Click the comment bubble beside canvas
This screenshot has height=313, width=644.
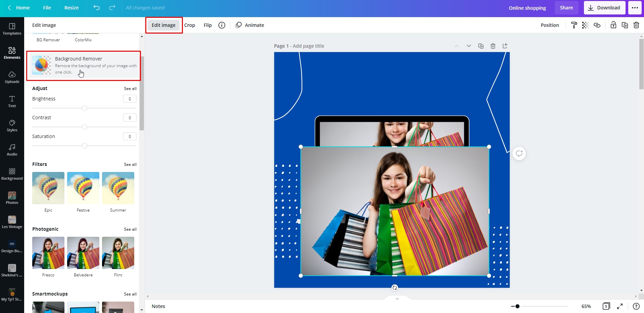[519, 153]
